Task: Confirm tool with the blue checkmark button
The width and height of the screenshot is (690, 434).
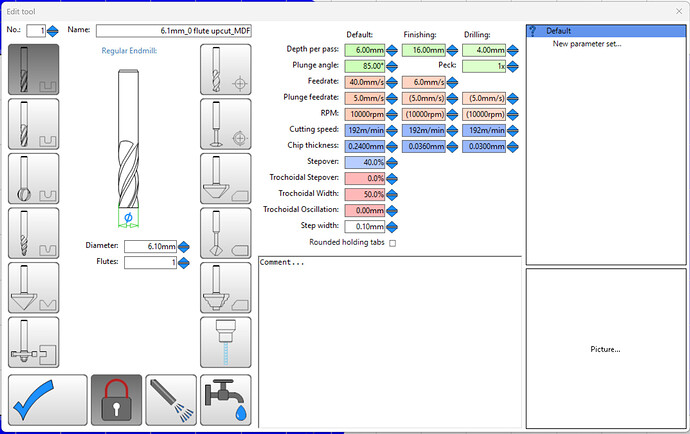Action: click(x=48, y=400)
